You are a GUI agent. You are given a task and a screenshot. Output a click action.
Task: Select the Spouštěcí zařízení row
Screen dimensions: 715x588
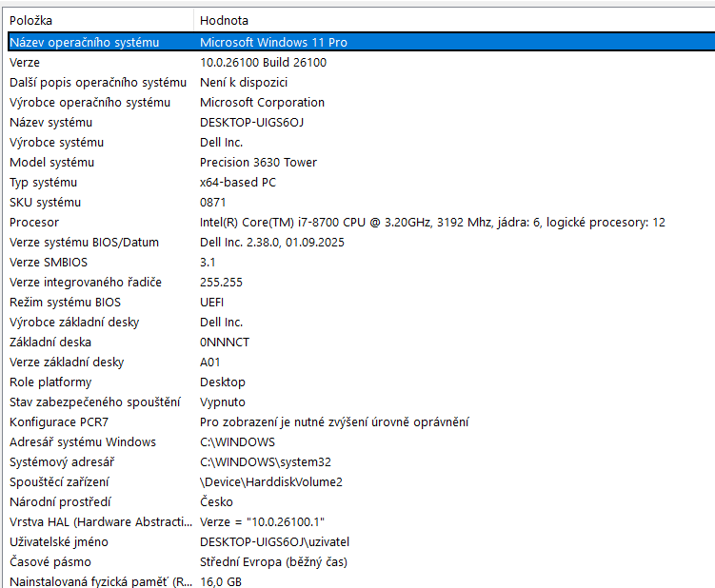click(x=361, y=482)
